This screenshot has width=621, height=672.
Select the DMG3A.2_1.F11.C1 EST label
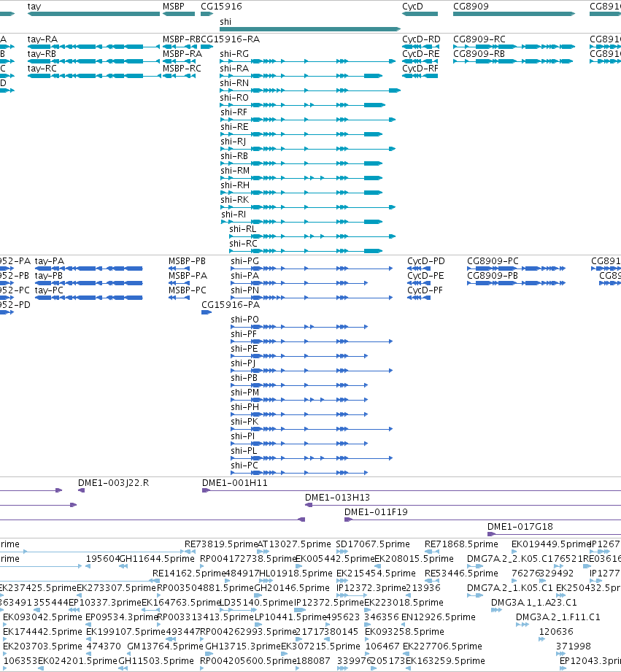click(558, 617)
